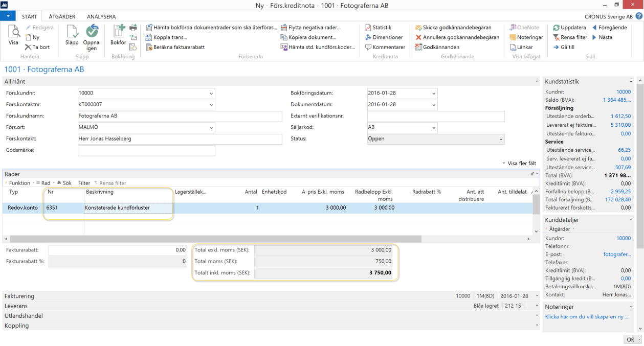Expand the Utlandshandel FastTab

(x=271, y=316)
